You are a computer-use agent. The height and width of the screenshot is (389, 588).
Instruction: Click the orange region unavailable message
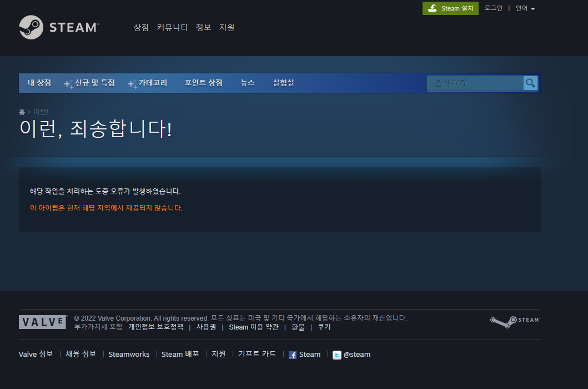(106, 208)
